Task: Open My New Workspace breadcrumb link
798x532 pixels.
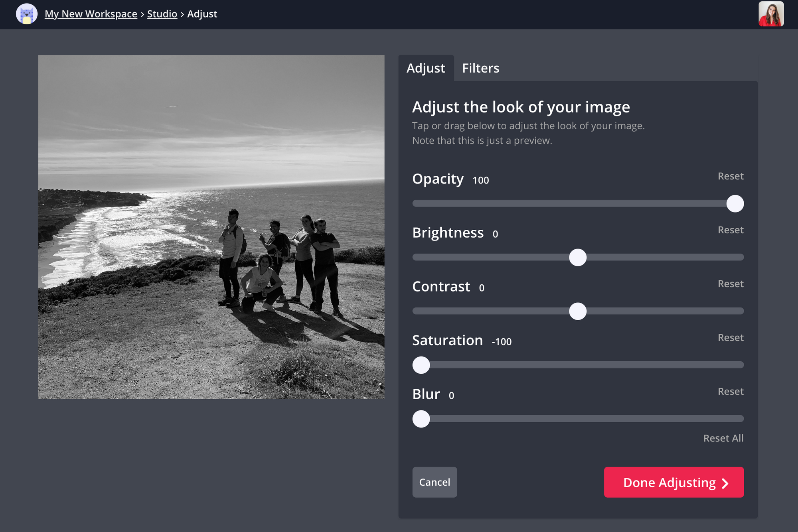Action: [x=91, y=14]
